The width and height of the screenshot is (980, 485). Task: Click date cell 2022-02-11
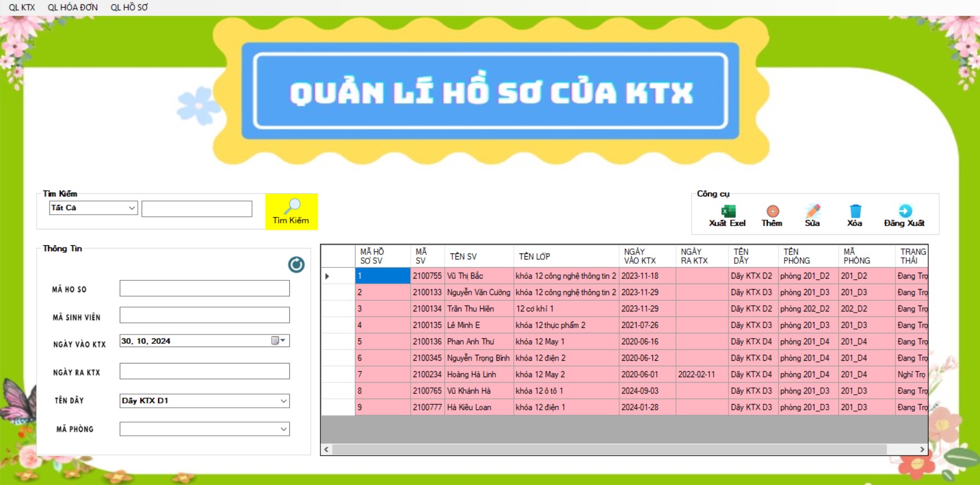[702, 374]
